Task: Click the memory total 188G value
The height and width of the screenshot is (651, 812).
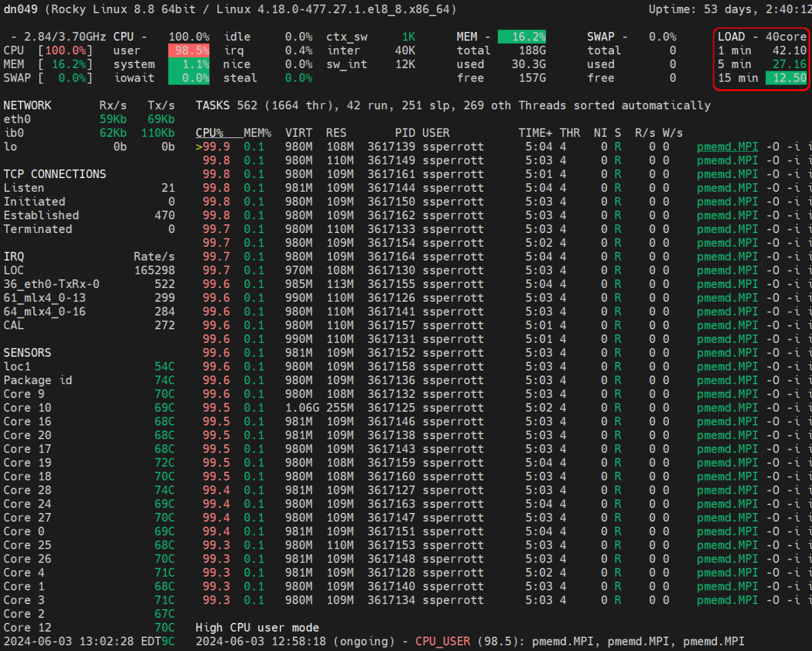Action: click(532, 51)
